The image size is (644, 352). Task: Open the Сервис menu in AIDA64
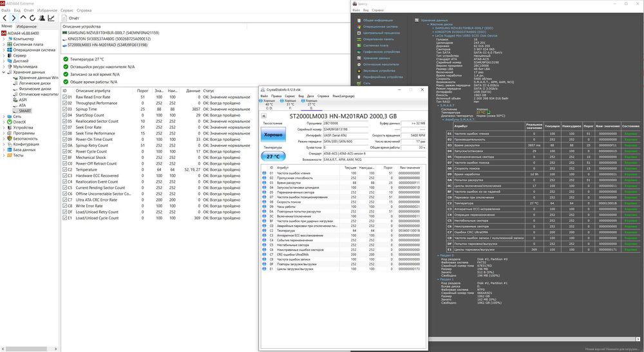click(67, 10)
